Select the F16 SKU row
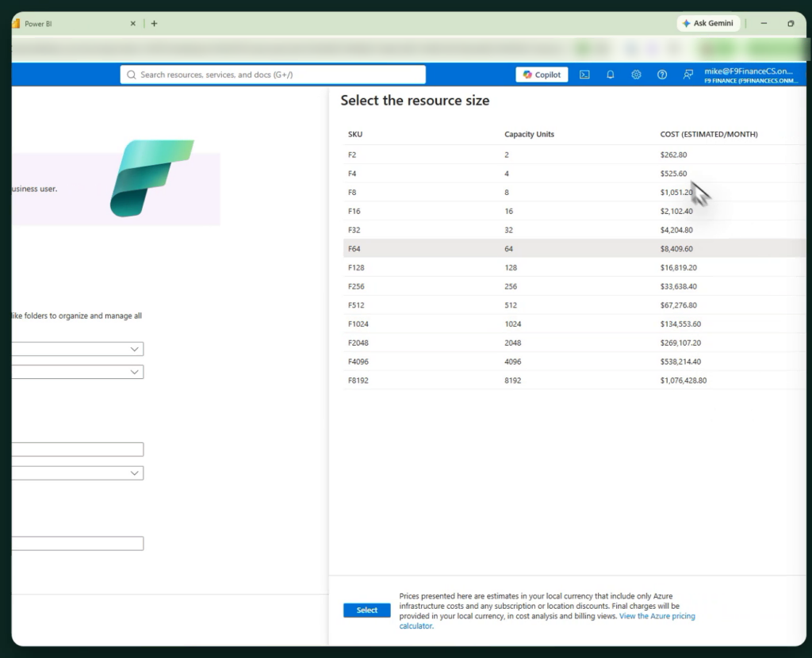The image size is (812, 658). 574,211
